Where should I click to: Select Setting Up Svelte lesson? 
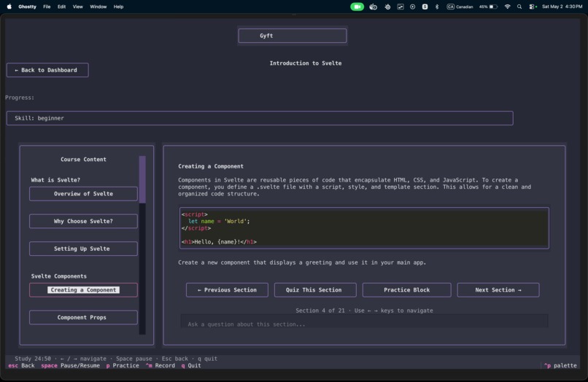click(x=83, y=249)
